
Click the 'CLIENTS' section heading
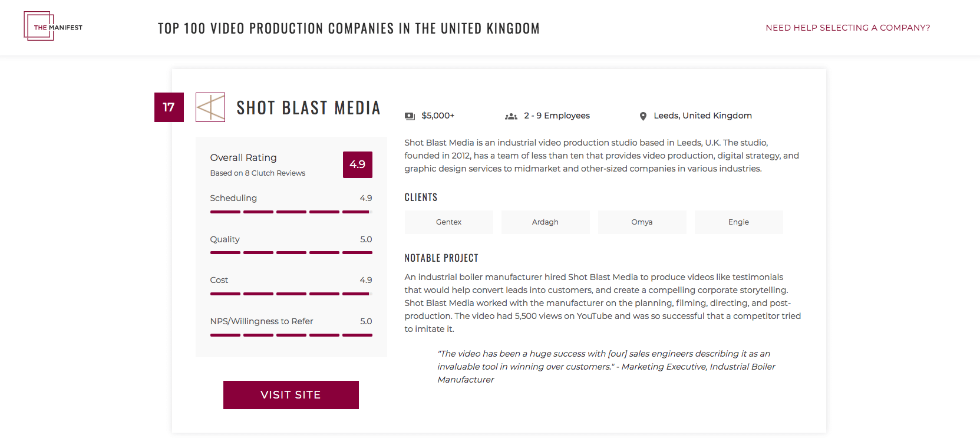point(421,197)
